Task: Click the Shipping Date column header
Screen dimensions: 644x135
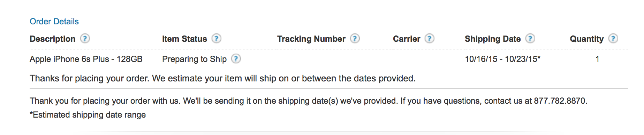Action: pos(493,39)
